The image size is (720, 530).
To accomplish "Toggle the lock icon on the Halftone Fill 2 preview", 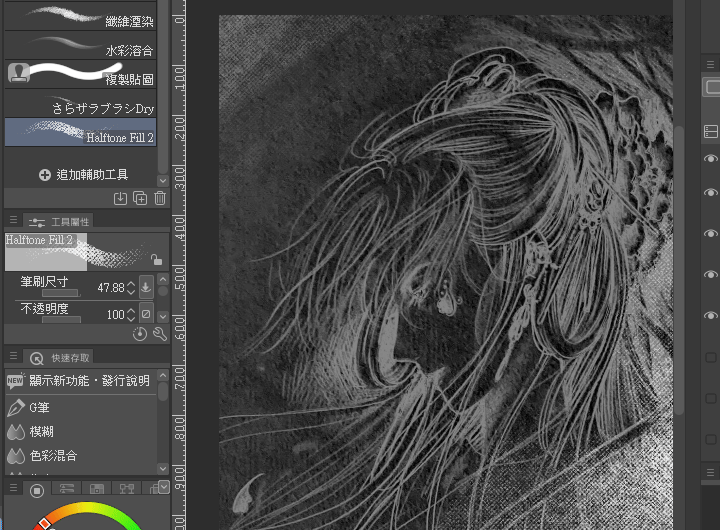I will (157, 259).
